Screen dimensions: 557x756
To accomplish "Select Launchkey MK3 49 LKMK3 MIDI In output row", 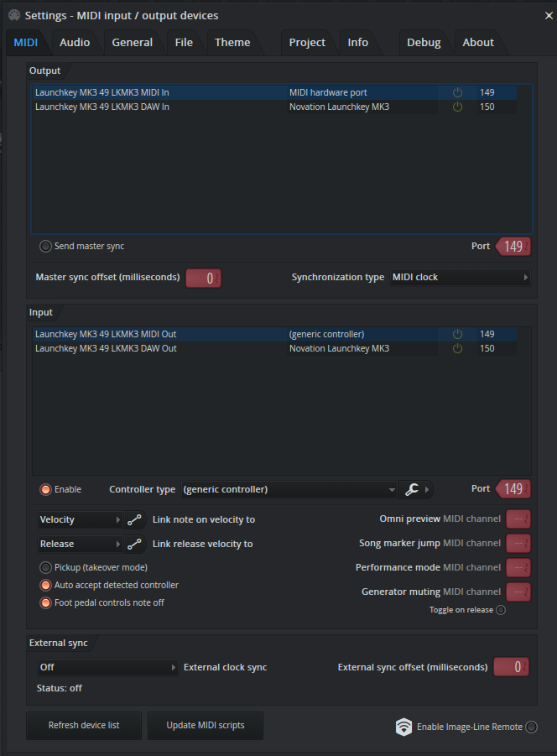I will pyautogui.click(x=274, y=92).
